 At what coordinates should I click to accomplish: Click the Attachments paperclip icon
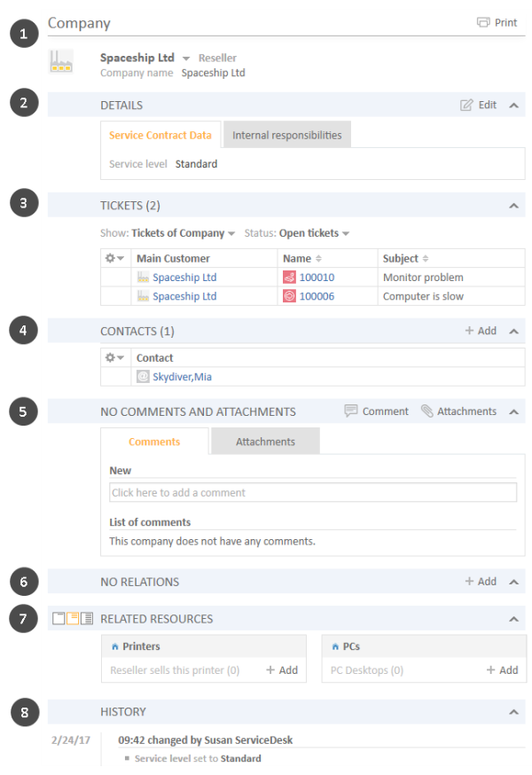point(426,411)
